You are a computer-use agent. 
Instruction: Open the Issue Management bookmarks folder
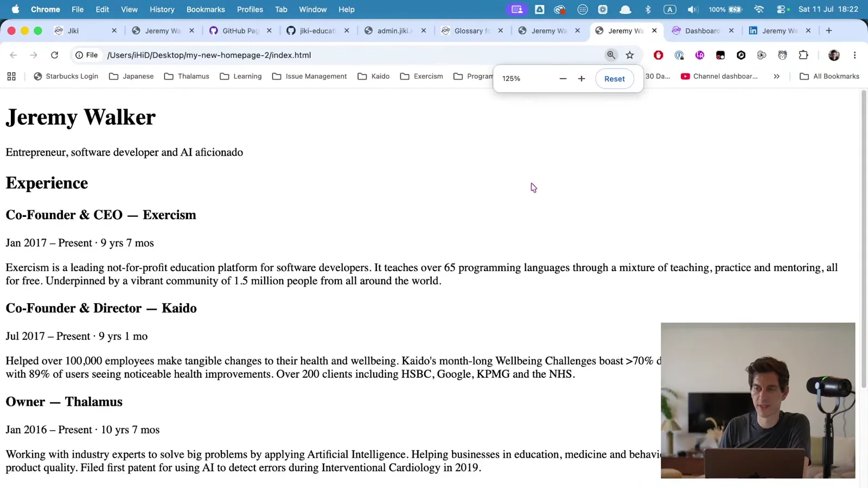coord(310,76)
